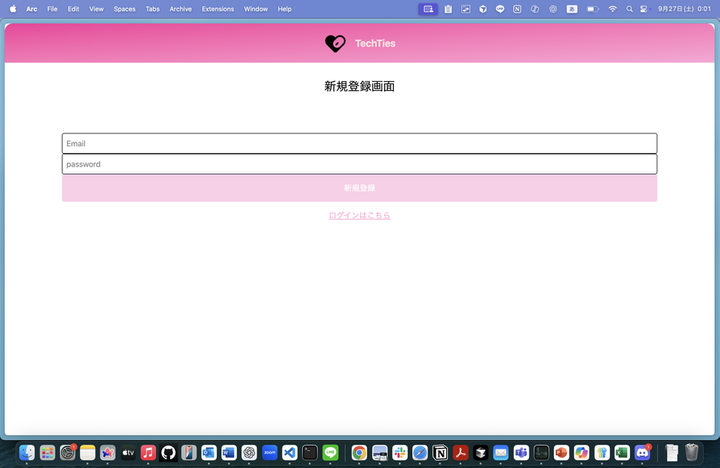Open Zoom from the Dock

tap(270, 453)
